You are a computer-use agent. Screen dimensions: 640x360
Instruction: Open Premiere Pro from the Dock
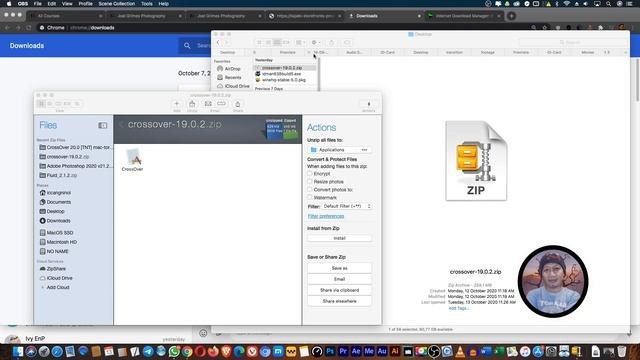tap(343, 351)
